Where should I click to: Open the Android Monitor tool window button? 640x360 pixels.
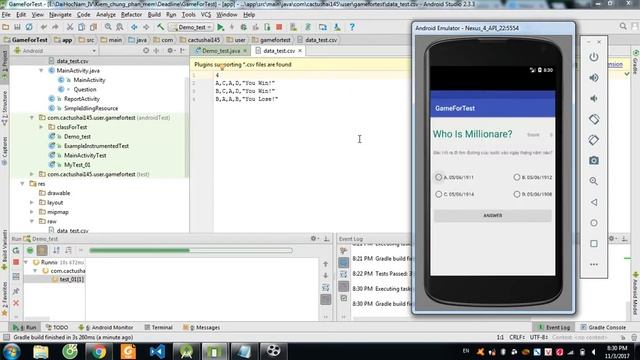106,327
